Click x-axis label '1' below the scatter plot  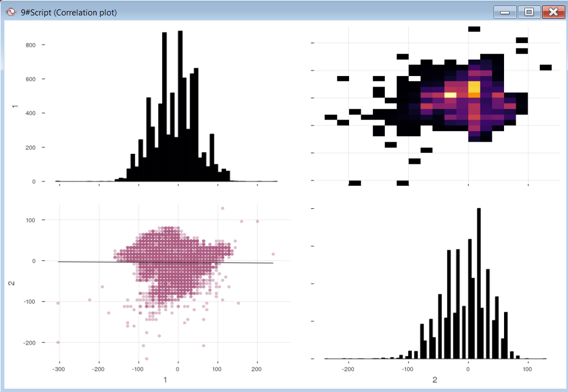tap(165, 380)
